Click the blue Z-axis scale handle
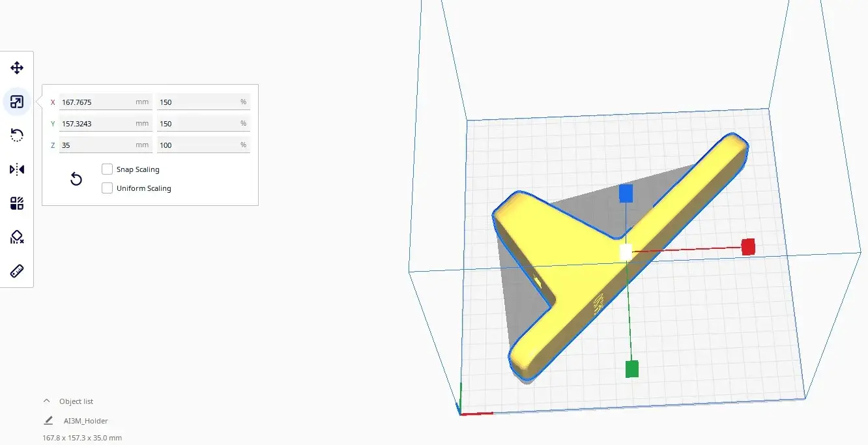This screenshot has height=445, width=868. (626, 193)
